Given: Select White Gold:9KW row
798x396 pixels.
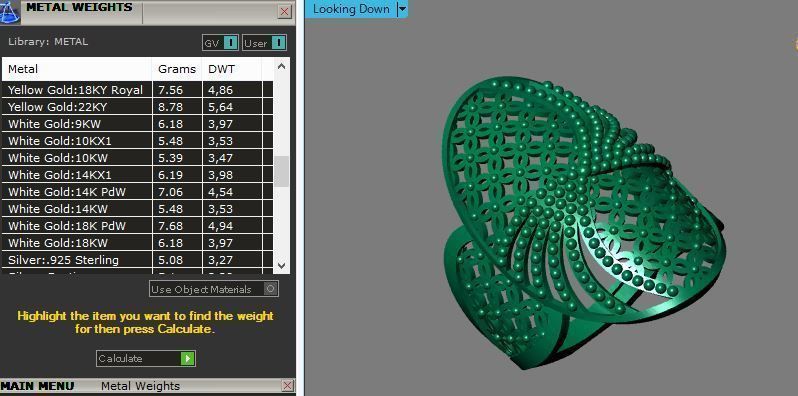Looking at the screenshot, I should tap(137, 124).
